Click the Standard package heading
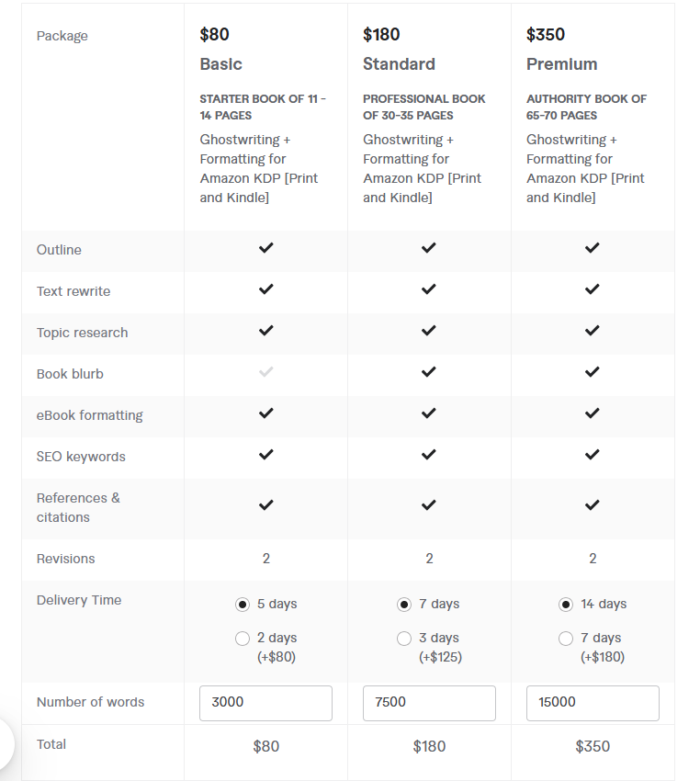Image resolution: width=700 pixels, height=781 pixels. tap(399, 64)
